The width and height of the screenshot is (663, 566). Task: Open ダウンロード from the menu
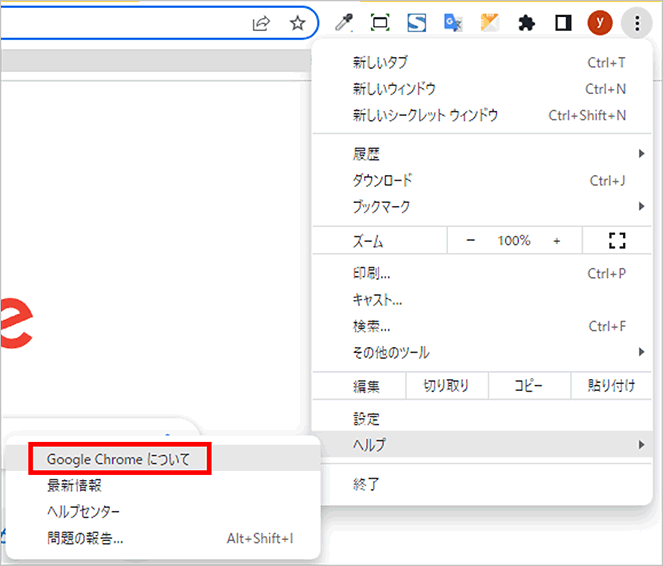click(482, 180)
